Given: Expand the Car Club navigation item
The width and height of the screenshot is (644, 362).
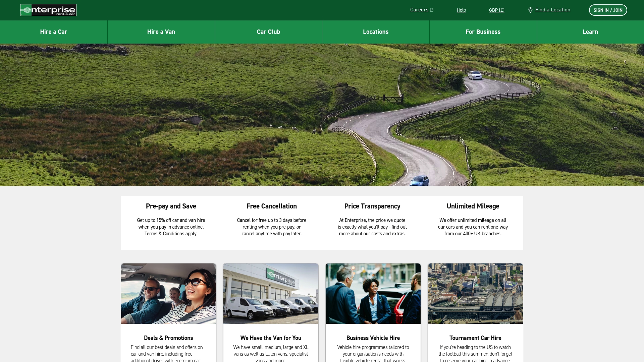Looking at the screenshot, I should (x=268, y=32).
